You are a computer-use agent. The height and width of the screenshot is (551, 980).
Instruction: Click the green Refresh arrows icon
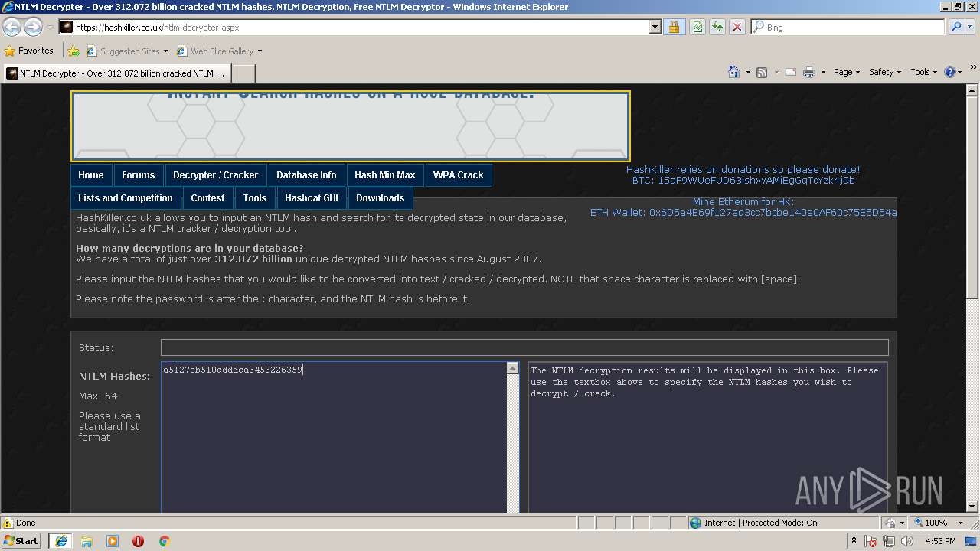717,27
